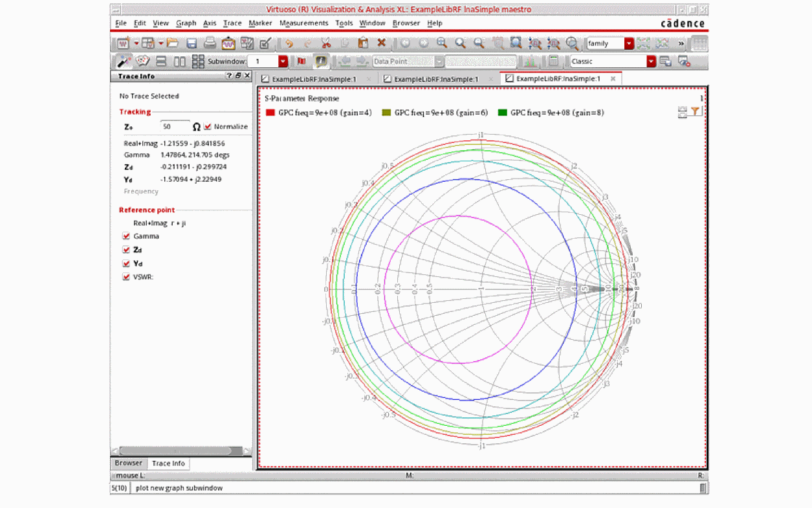Viewport: 812px width, 508px height.
Task: Select the first ExampleLibRF:lnaSimple:1 tab
Action: 314,79
